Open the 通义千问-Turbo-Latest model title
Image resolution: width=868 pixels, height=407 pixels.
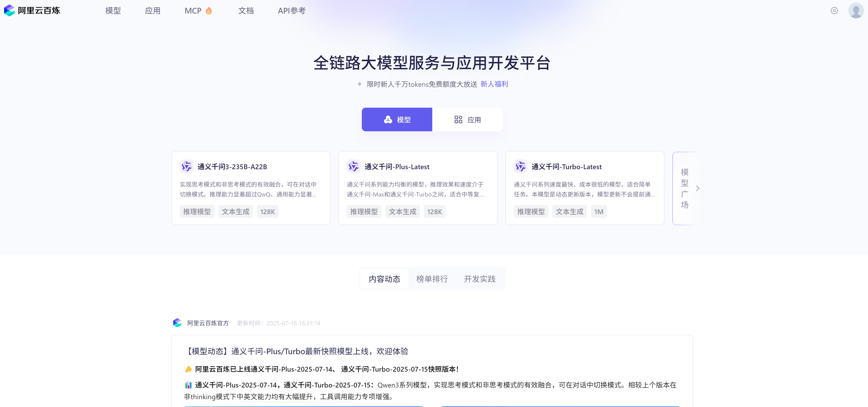click(567, 167)
